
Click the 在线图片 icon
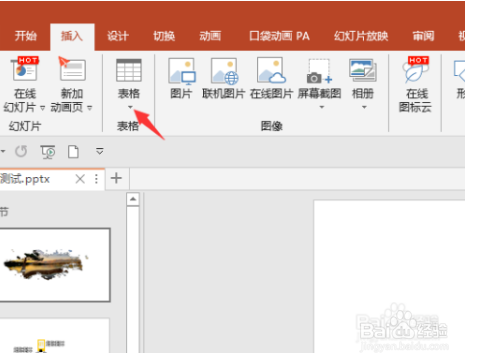271,71
